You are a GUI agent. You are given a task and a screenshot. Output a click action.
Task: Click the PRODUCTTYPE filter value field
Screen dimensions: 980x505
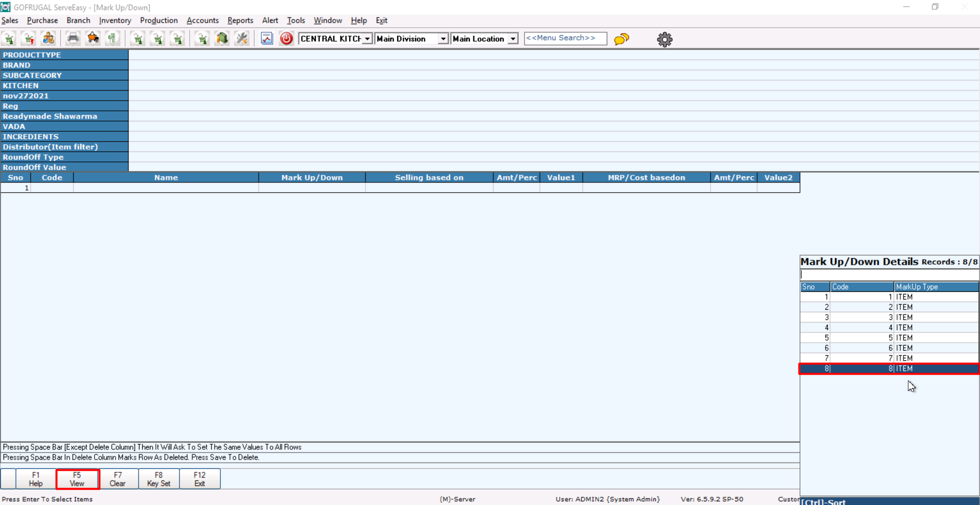554,55
